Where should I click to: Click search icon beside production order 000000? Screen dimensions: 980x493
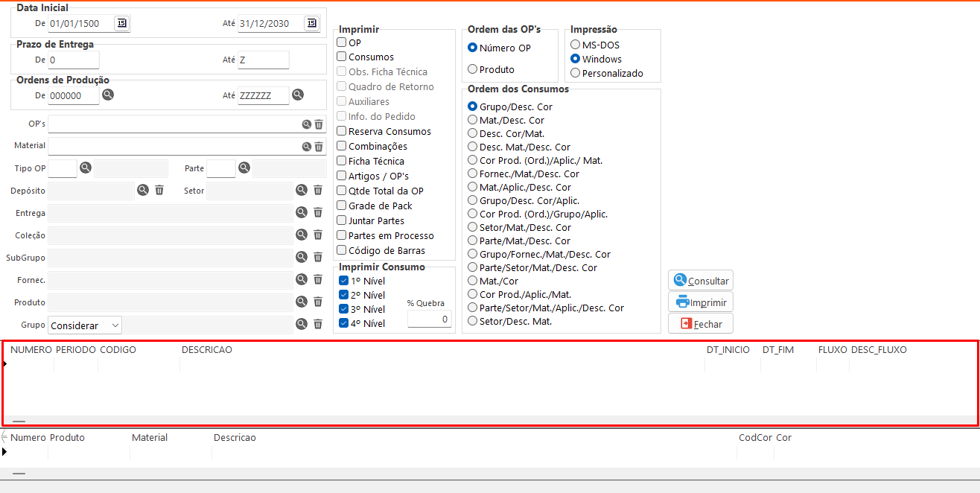click(x=108, y=95)
